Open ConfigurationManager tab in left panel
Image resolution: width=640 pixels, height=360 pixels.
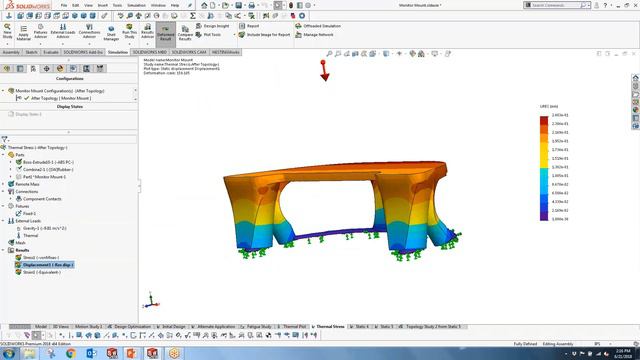pos(33,69)
